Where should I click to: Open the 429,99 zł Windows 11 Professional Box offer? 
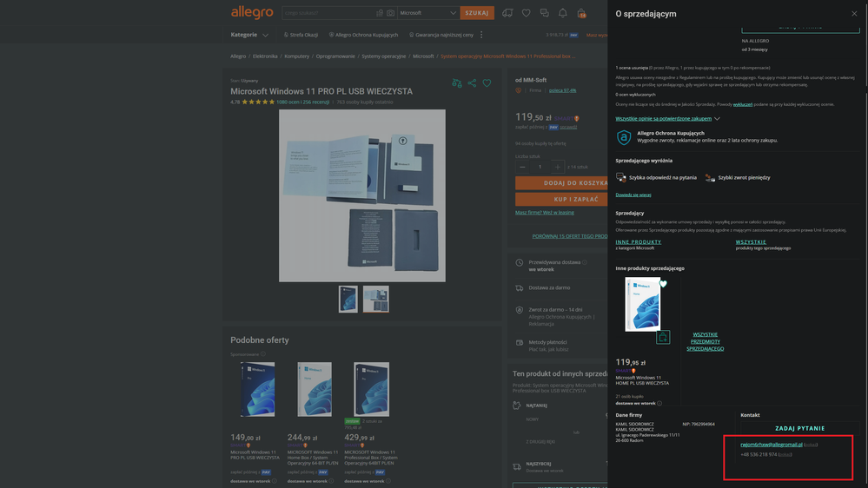pos(372,390)
